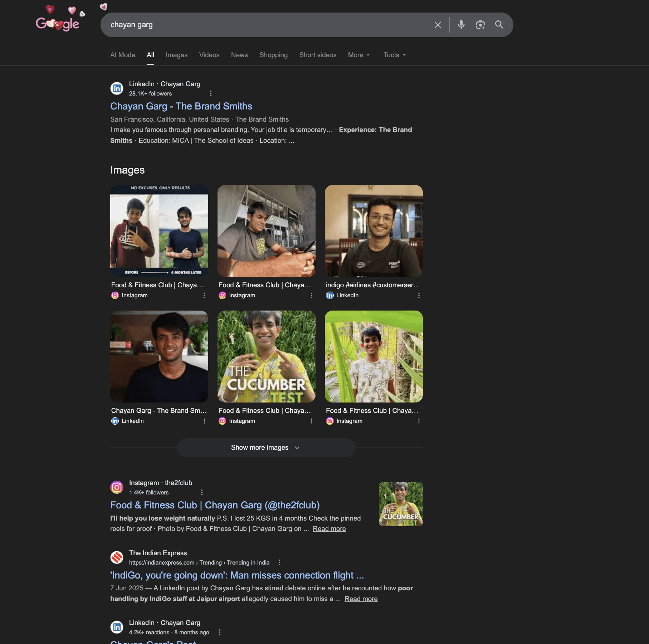Click Read more on the2fclub snippet
The width and height of the screenshot is (649, 644).
pyautogui.click(x=329, y=529)
